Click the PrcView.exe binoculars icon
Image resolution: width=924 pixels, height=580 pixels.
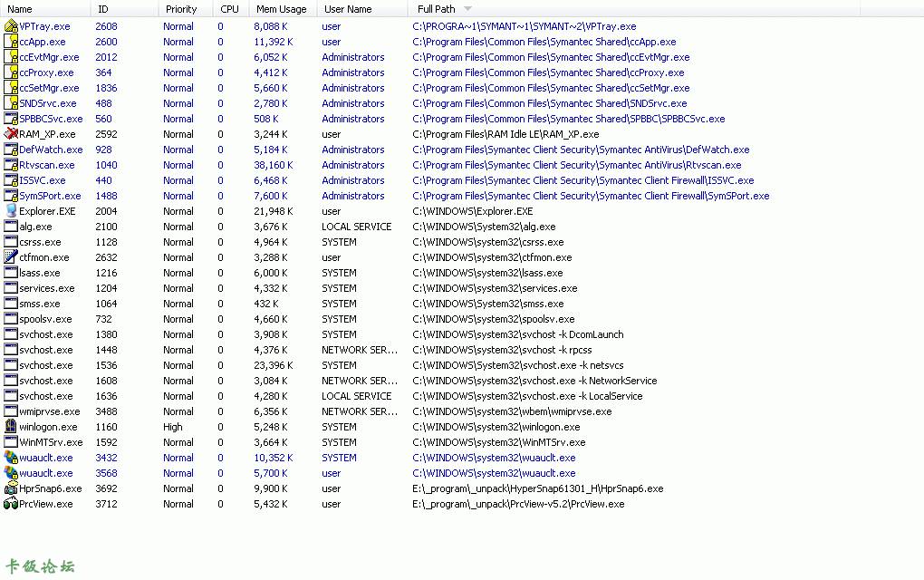click(x=11, y=503)
